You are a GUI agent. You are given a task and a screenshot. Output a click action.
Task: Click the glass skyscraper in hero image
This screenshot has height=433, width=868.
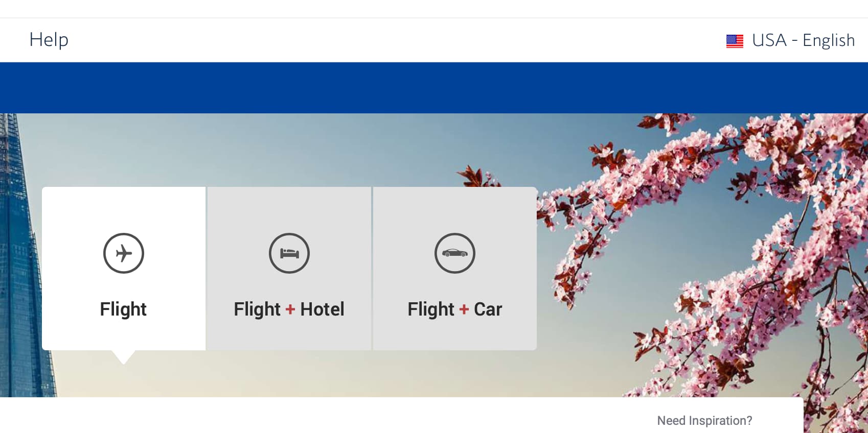20,255
